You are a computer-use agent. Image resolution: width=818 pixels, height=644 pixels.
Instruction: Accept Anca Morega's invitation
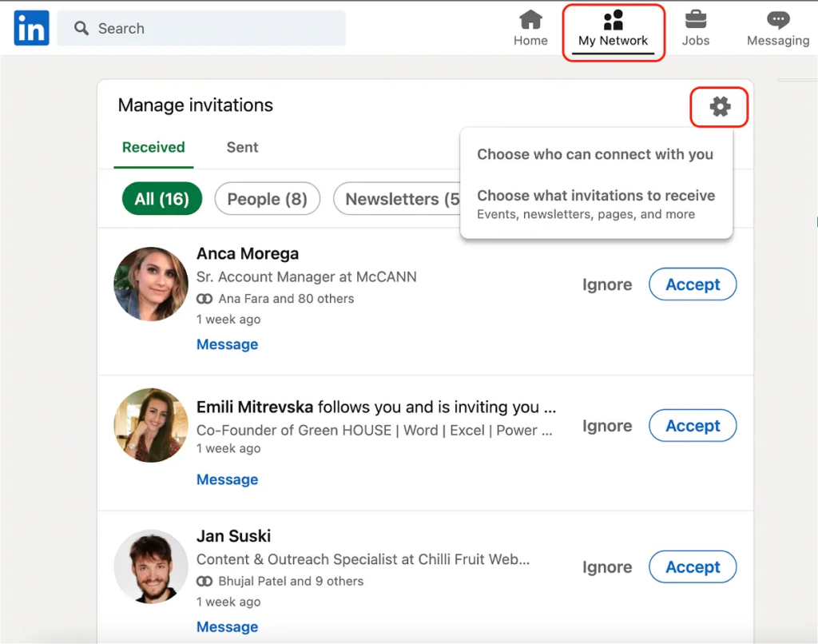693,284
